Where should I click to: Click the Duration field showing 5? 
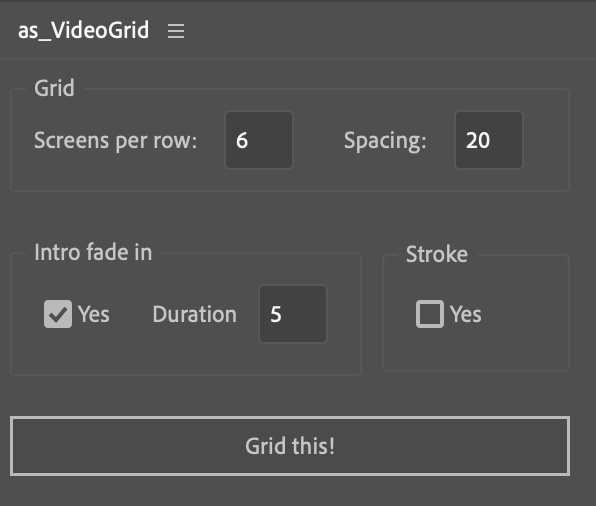click(293, 314)
